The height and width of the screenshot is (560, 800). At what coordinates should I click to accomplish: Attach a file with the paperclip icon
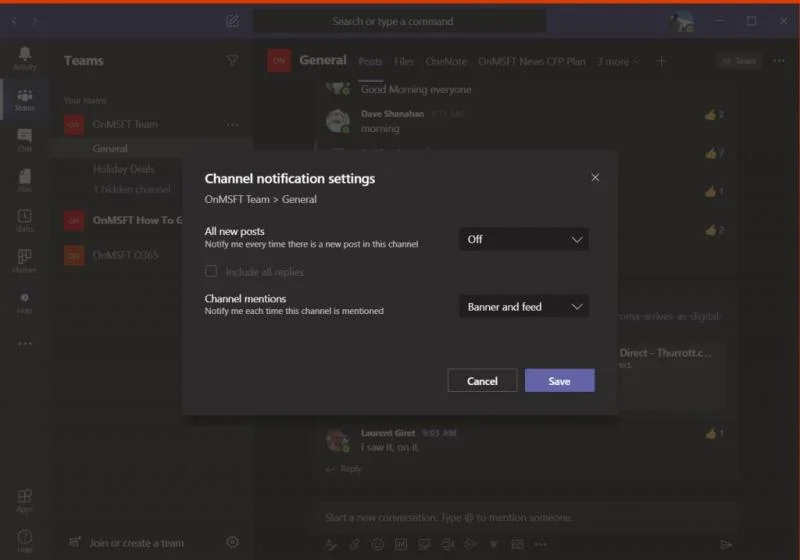pyautogui.click(x=355, y=545)
